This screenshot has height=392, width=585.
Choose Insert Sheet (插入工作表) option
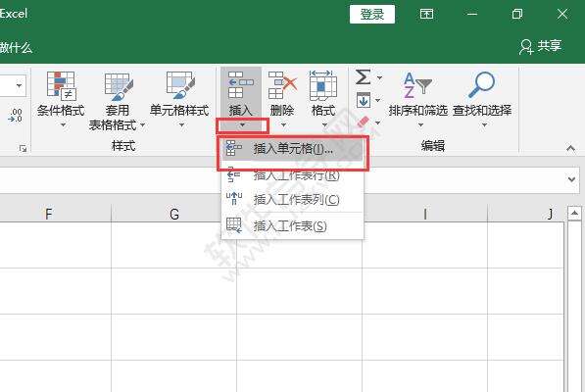292,225
